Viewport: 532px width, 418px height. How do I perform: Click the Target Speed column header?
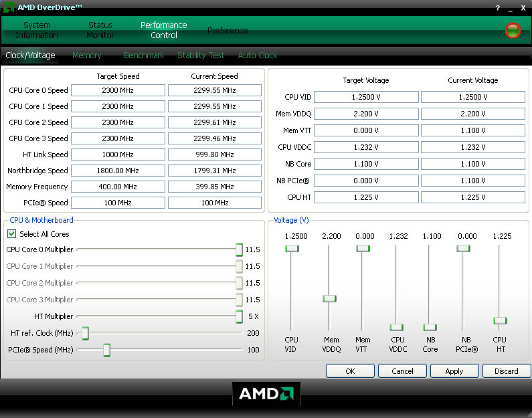(x=118, y=76)
